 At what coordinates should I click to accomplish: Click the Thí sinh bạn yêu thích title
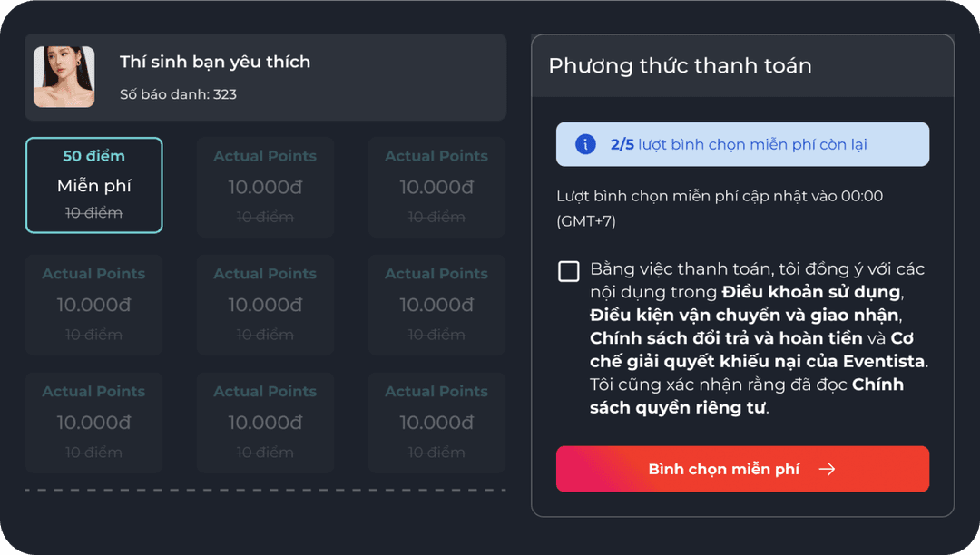[x=215, y=62]
